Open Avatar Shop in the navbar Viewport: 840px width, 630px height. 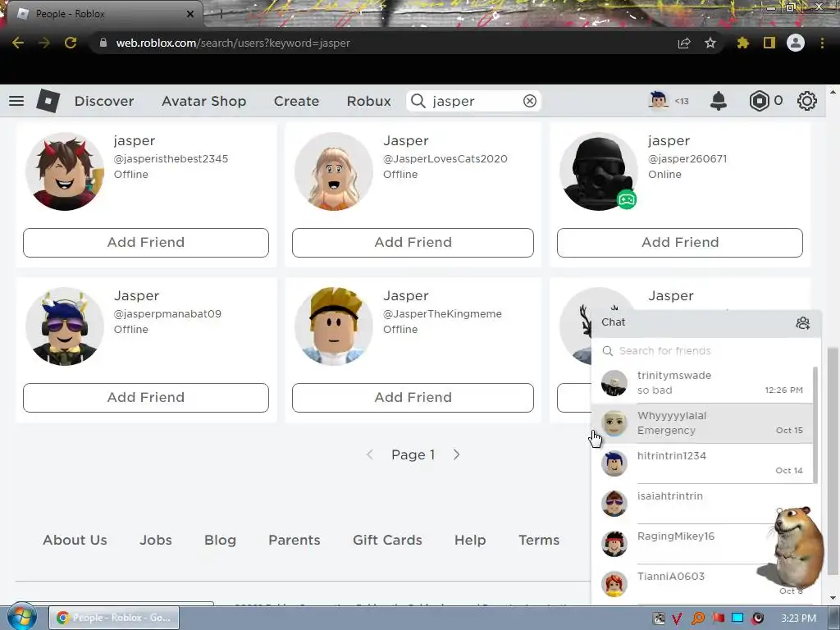tap(203, 101)
